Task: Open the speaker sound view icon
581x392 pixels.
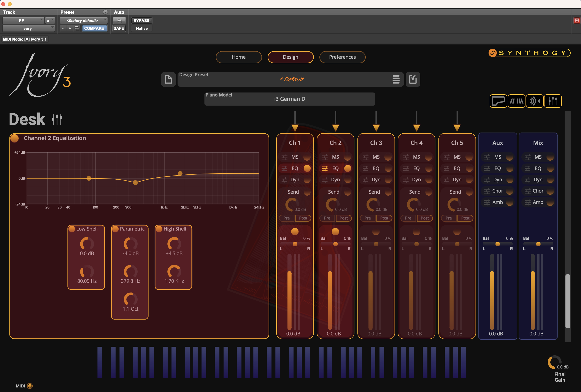Action: [x=535, y=101]
